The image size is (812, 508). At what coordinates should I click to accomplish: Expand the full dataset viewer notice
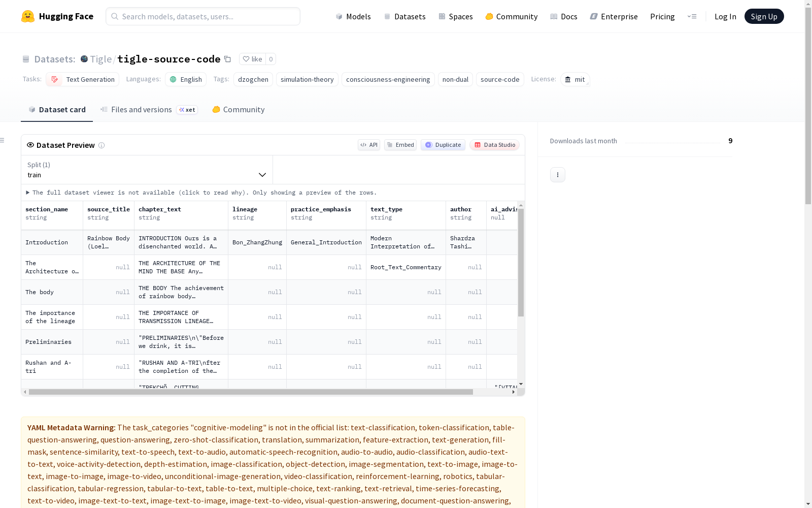point(201,193)
